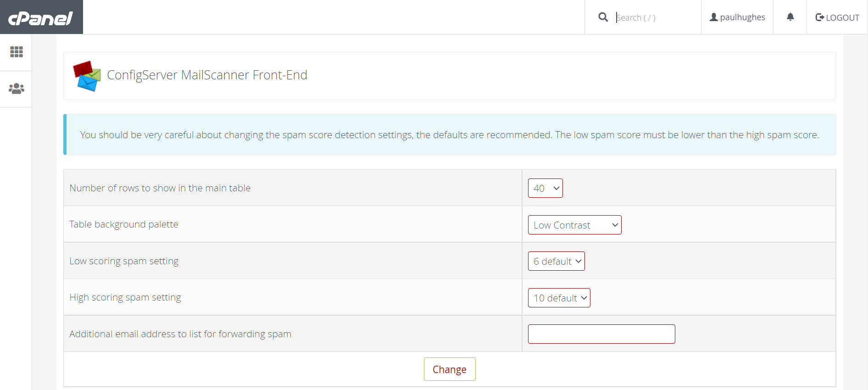Open the Low scoring spam setting dropdown
The height and width of the screenshot is (390, 868).
tap(556, 261)
